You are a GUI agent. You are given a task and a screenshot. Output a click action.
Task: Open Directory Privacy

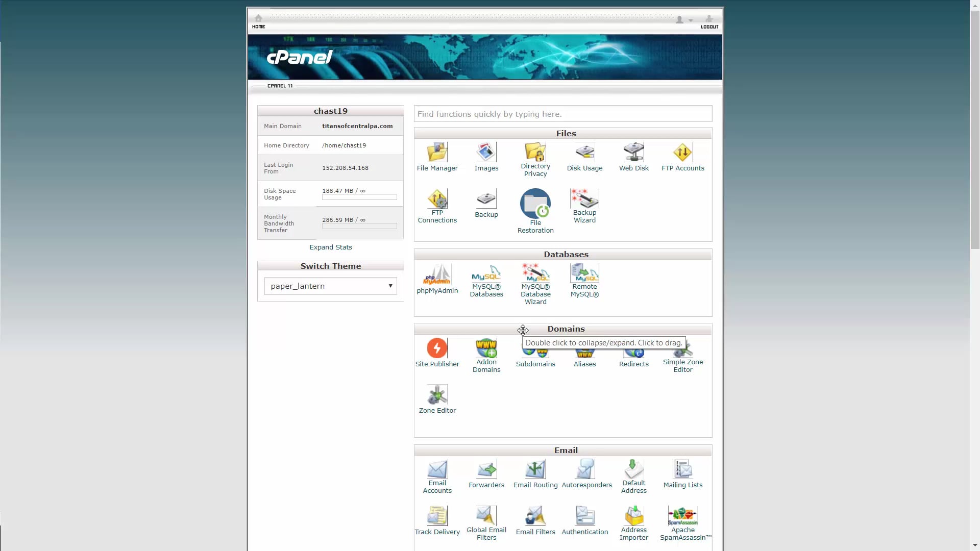point(535,160)
